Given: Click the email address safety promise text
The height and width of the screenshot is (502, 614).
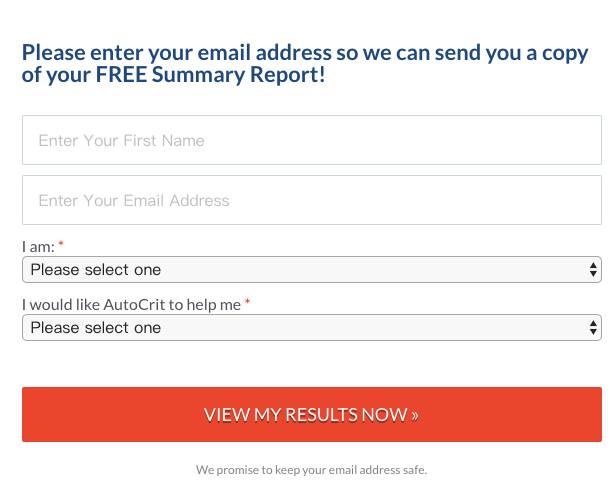Looking at the screenshot, I should (x=311, y=469).
